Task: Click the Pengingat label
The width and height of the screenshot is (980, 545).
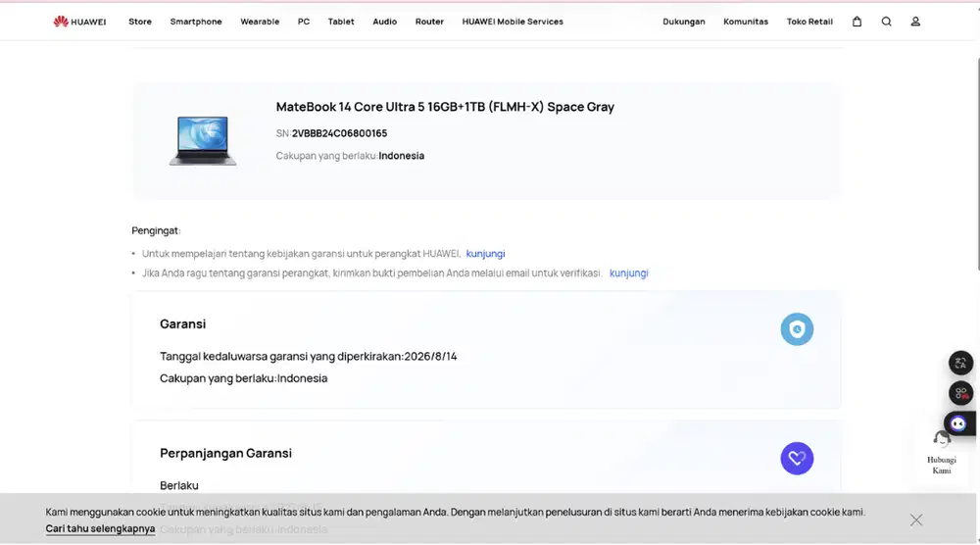Action: (156, 230)
